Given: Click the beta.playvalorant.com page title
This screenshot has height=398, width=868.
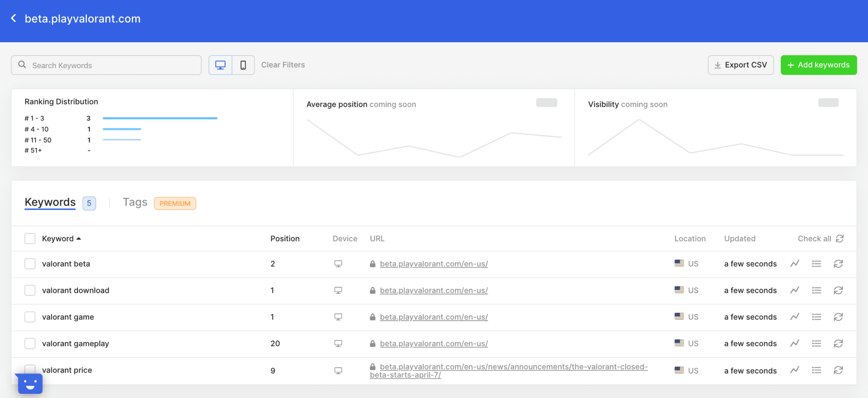Looking at the screenshot, I should pyautogui.click(x=83, y=19).
